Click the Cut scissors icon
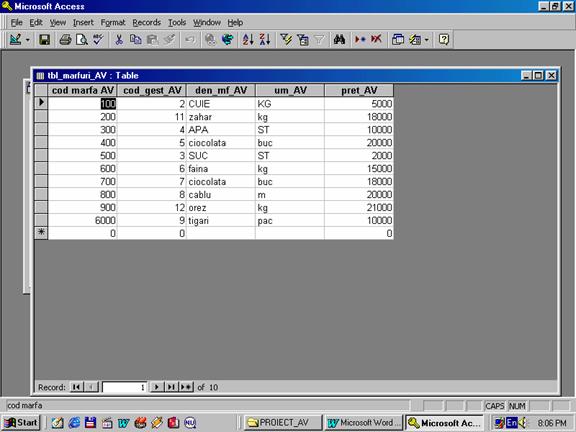 [119, 39]
